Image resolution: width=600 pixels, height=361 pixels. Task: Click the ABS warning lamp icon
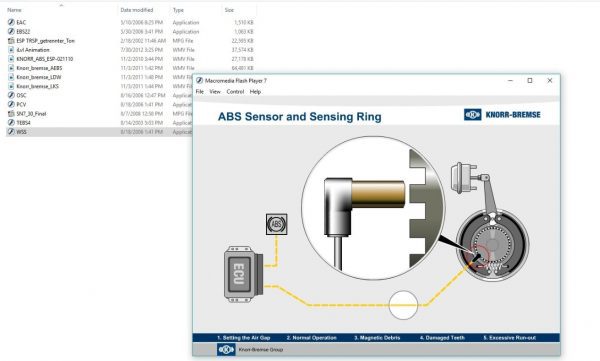[276, 224]
